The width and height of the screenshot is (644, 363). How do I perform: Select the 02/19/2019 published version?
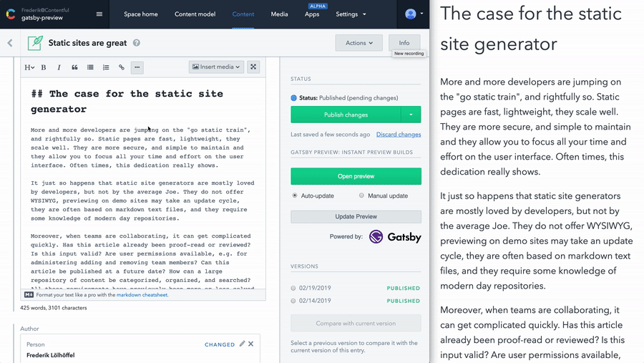[293, 288]
